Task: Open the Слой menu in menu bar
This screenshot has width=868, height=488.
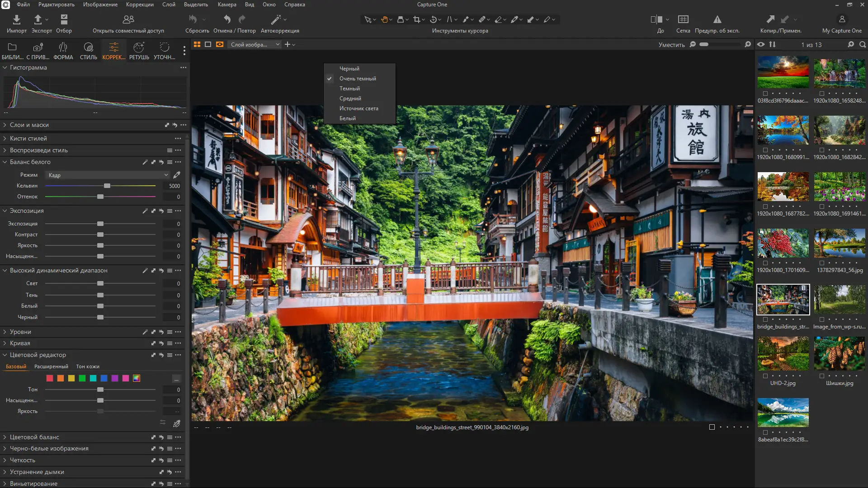Action: [169, 5]
